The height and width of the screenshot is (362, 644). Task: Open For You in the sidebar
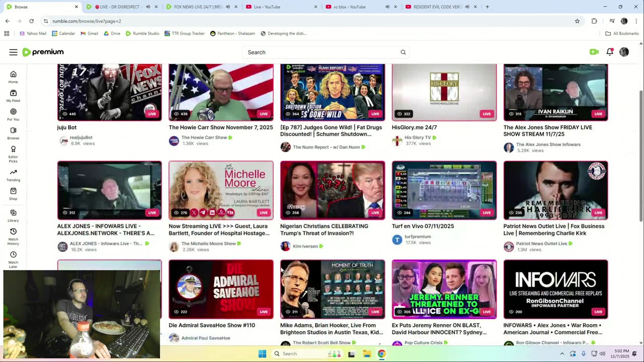click(13, 115)
